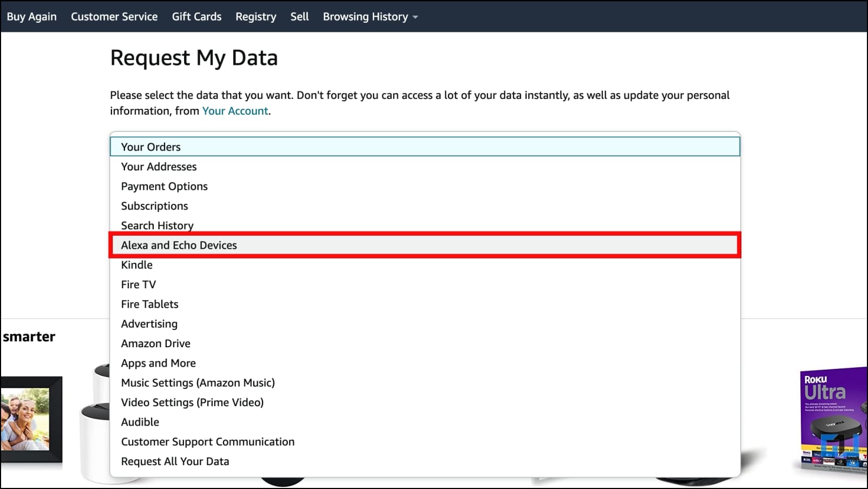
Task: Choose Alexa and Echo Devices
Action: 425,245
